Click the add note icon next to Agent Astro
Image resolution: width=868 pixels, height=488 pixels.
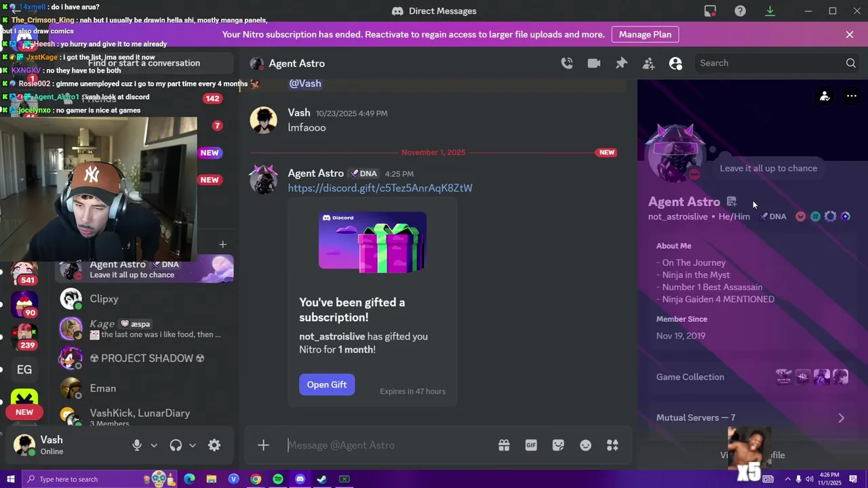point(732,201)
